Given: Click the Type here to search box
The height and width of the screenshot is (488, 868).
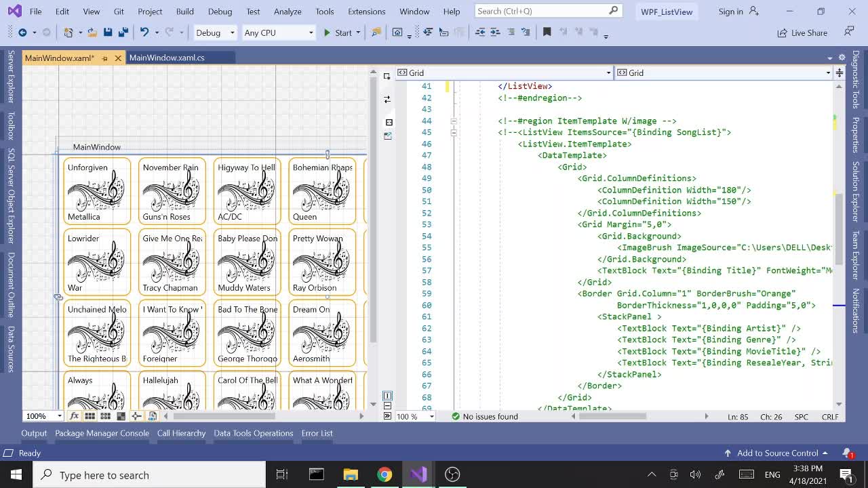Looking at the screenshot, I should [x=149, y=474].
